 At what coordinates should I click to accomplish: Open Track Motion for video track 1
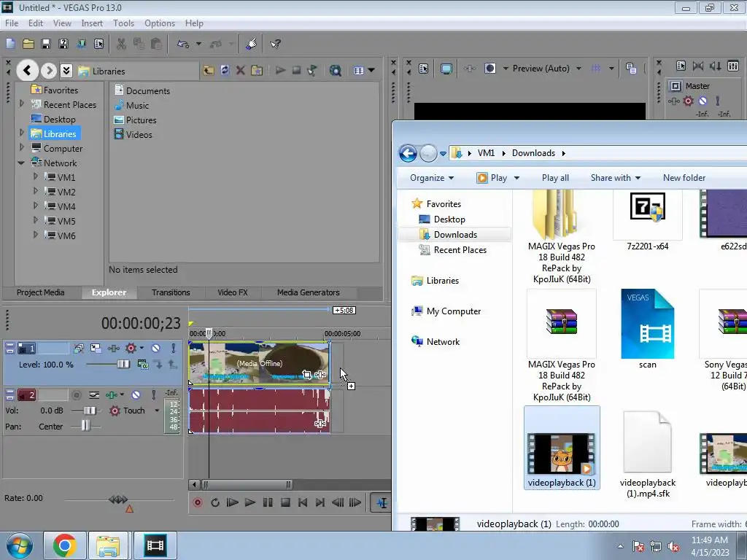(96, 349)
